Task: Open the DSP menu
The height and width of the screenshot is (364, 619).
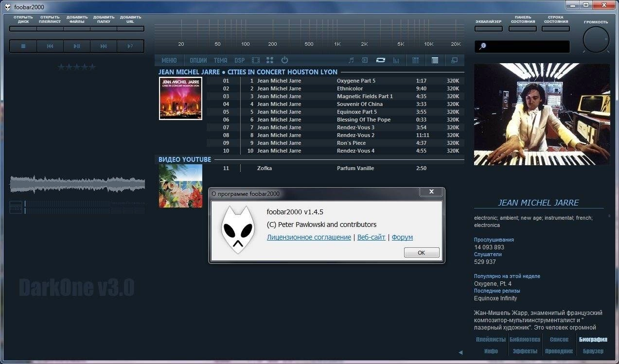Action: (x=239, y=60)
